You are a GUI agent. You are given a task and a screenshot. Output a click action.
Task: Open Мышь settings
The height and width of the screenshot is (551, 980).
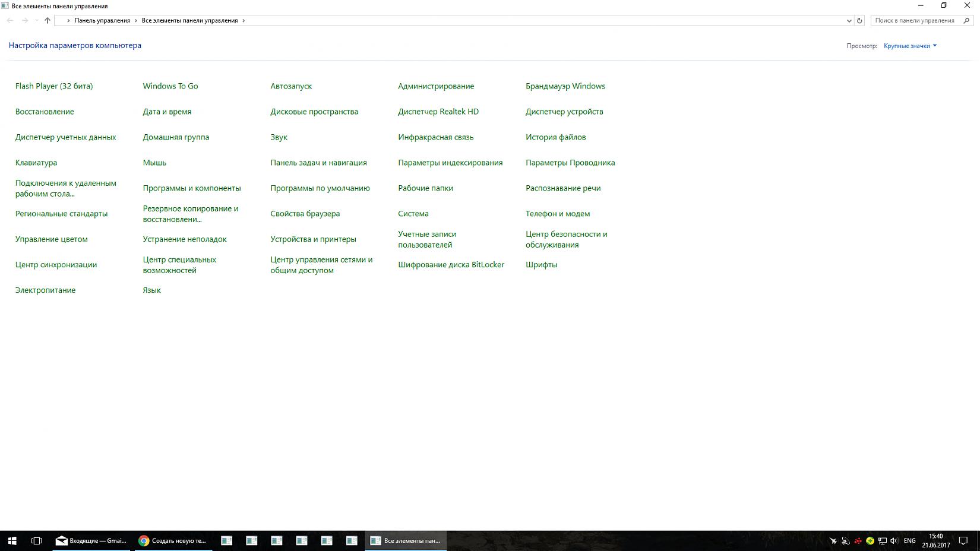[154, 163]
